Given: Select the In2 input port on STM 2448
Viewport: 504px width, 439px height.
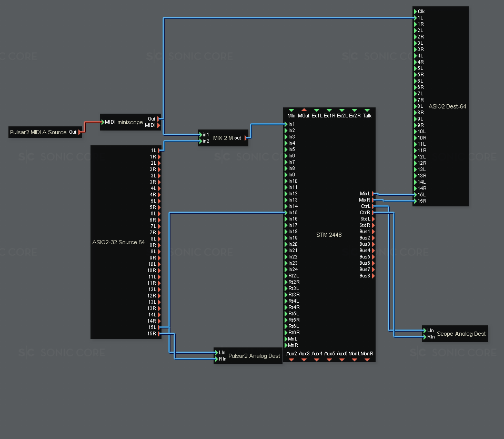Looking at the screenshot, I should point(286,131).
